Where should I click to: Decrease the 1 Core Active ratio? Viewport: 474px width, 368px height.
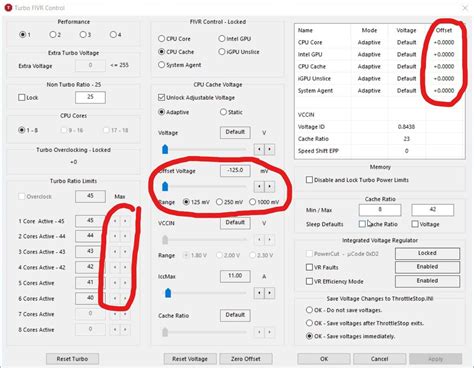pyautogui.click(x=115, y=221)
